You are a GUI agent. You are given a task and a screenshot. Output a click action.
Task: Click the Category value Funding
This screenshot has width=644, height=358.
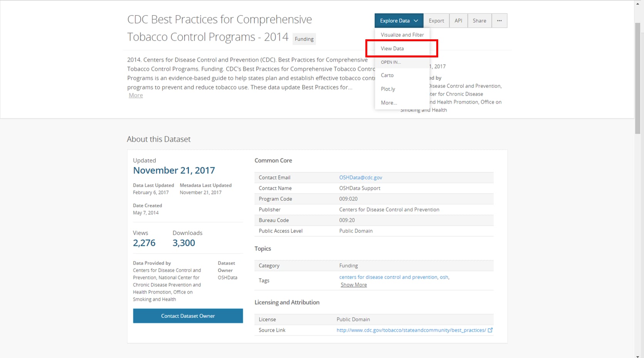click(348, 266)
